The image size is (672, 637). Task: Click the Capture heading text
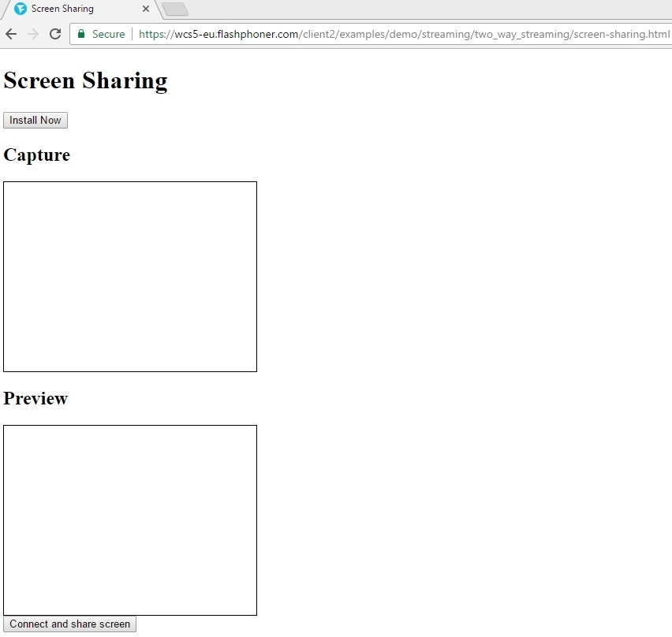(37, 155)
